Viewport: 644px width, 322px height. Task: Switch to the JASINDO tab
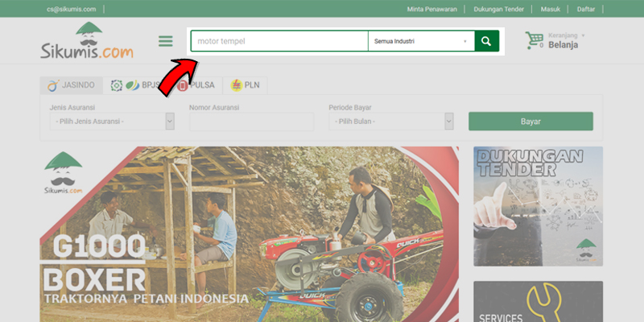click(x=72, y=85)
